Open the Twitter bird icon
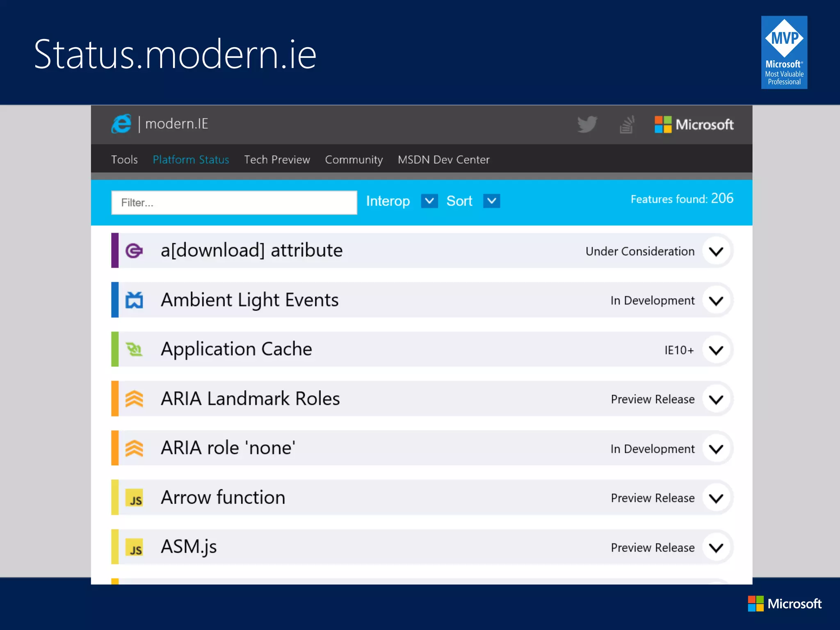 pyautogui.click(x=587, y=124)
